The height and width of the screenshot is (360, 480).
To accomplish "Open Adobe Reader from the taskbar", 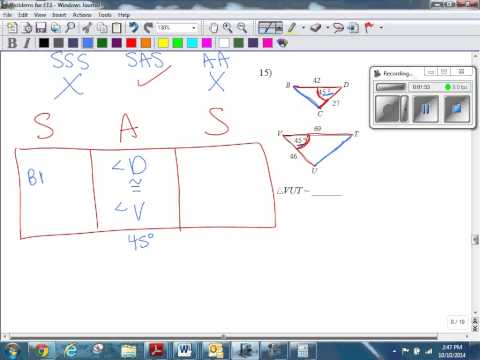I will point(156,351).
